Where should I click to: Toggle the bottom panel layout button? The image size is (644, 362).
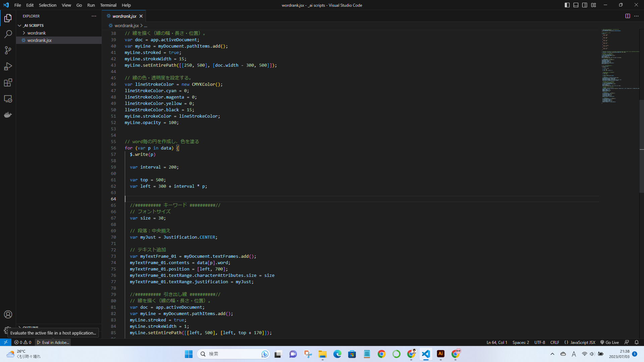(576, 5)
